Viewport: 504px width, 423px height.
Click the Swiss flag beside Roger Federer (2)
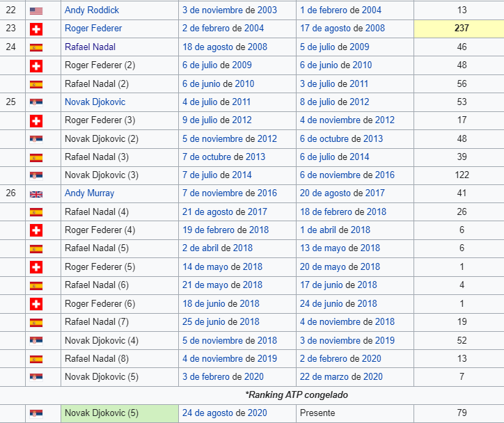pyautogui.click(x=36, y=66)
